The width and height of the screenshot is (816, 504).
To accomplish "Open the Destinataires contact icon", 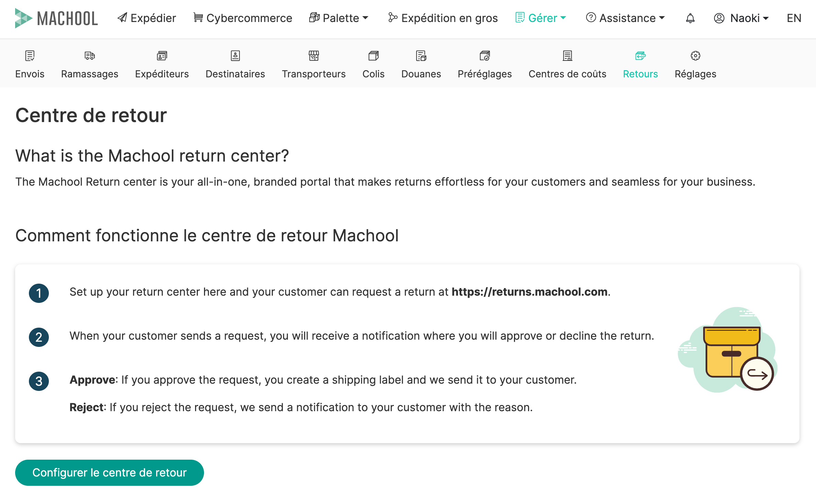I will (x=235, y=56).
